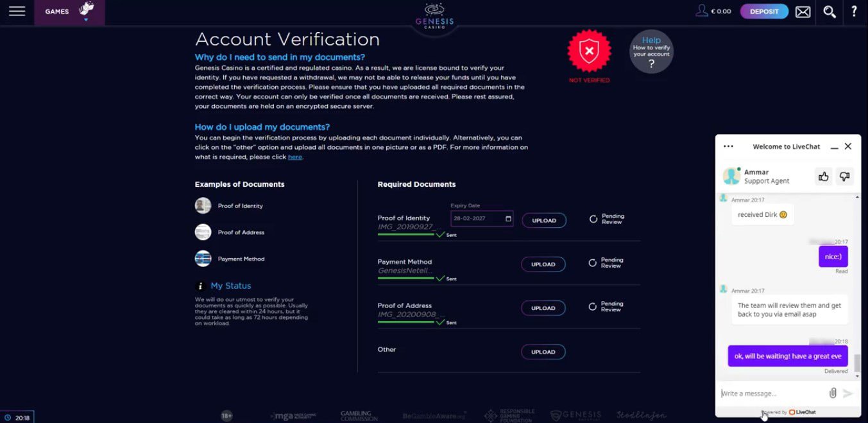Send the chat message with the arrow icon
Screen dimensions: 868x423
pyautogui.click(x=848, y=393)
